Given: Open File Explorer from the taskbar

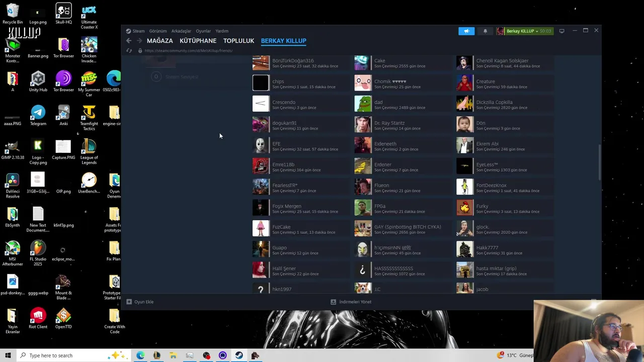Looking at the screenshot, I should [x=173, y=355].
